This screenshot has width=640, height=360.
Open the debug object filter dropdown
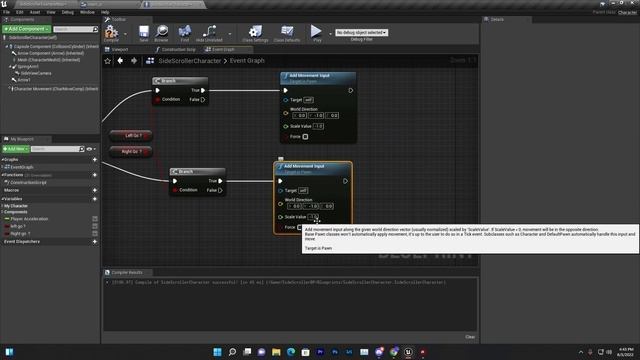pyautogui.click(x=361, y=32)
